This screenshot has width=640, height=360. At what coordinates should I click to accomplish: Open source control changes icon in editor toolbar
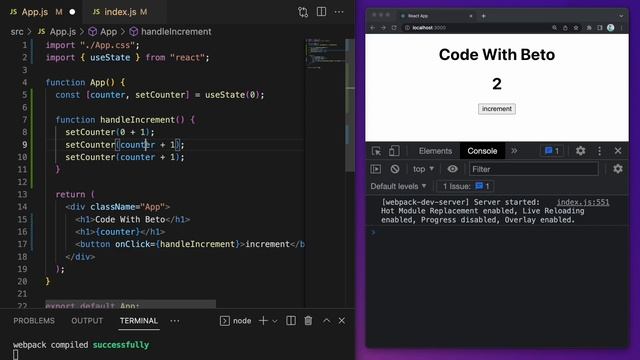[x=303, y=12]
